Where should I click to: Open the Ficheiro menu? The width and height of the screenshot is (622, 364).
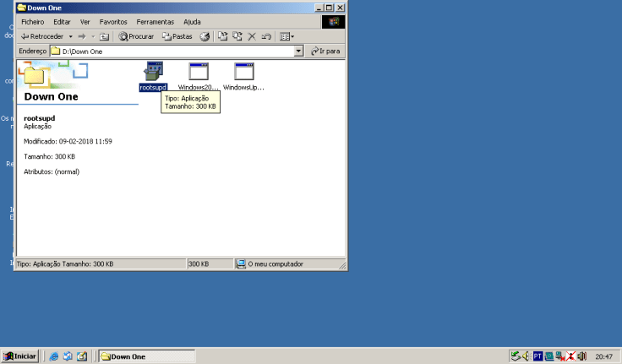click(x=33, y=21)
